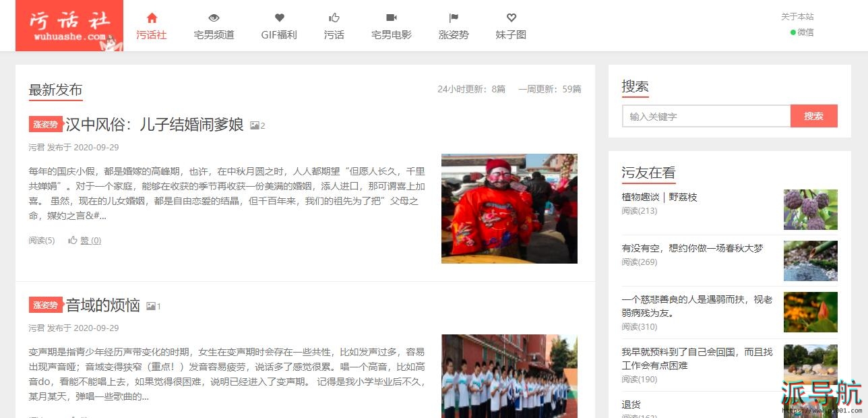Image resolution: width=868 pixels, height=418 pixels.
Task: Click the 污友在看 sidebar heading
Action: (648, 173)
